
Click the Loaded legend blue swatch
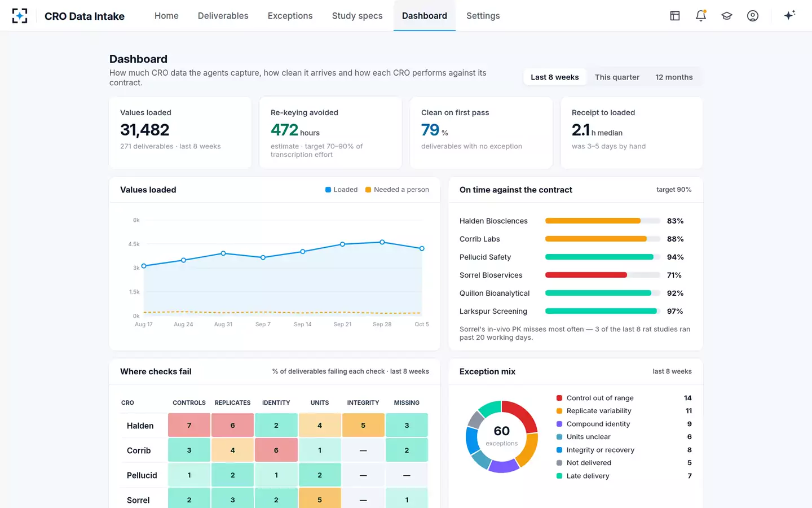(x=328, y=190)
